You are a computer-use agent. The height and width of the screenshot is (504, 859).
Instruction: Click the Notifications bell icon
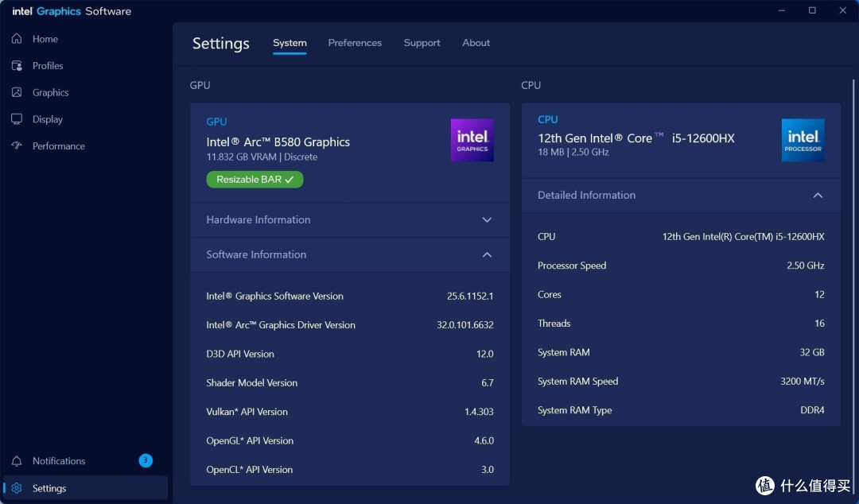pos(17,461)
